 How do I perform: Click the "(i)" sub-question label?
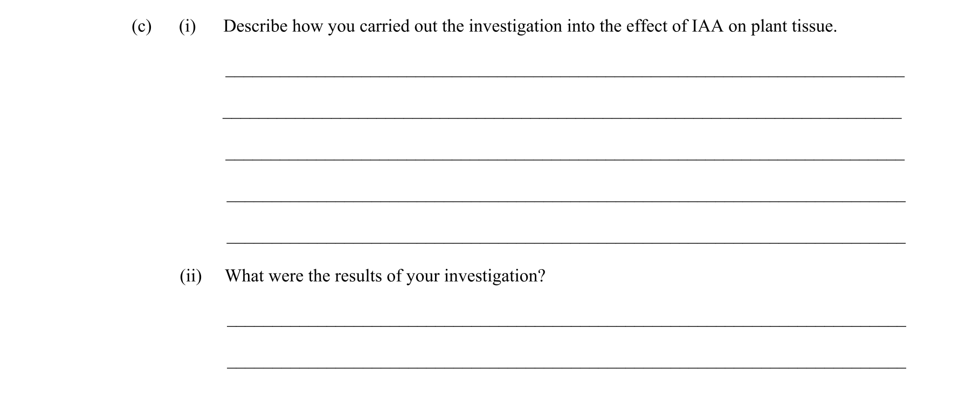pyautogui.click(x=187, y=26)
